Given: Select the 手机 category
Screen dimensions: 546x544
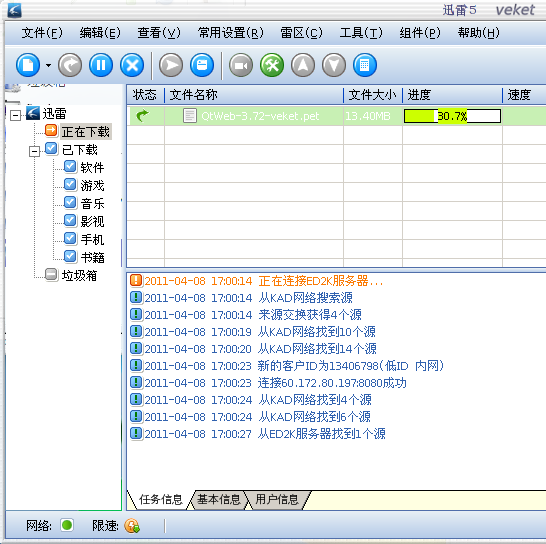Looking at the screenshot, I should (92, 240).
